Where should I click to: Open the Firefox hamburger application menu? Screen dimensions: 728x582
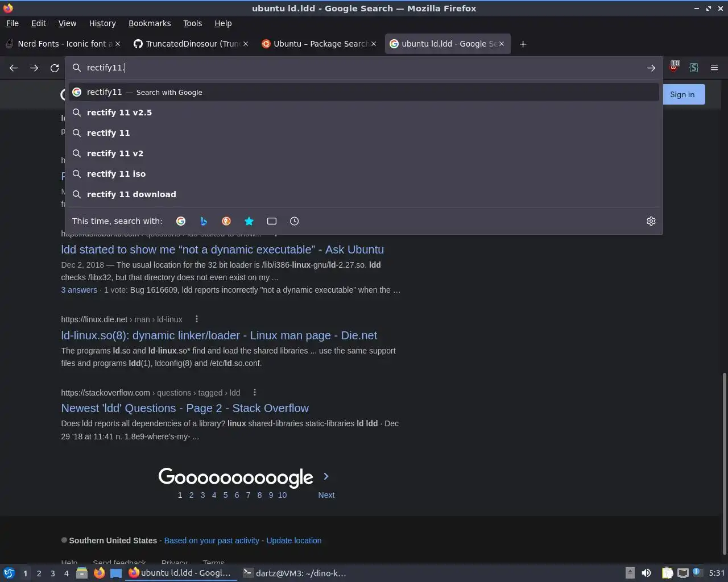click(x=714, y=68)
